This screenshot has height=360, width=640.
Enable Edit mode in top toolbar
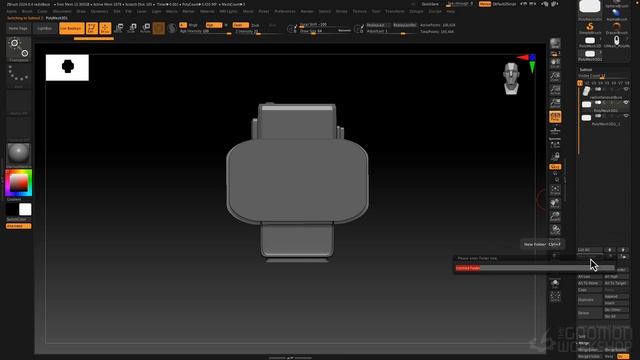point(92,28)
